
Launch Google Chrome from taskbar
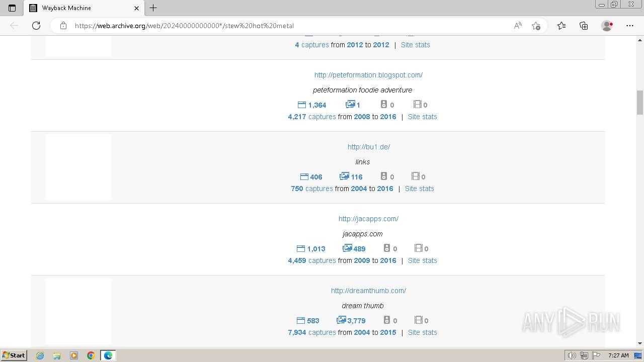point(91,355)
